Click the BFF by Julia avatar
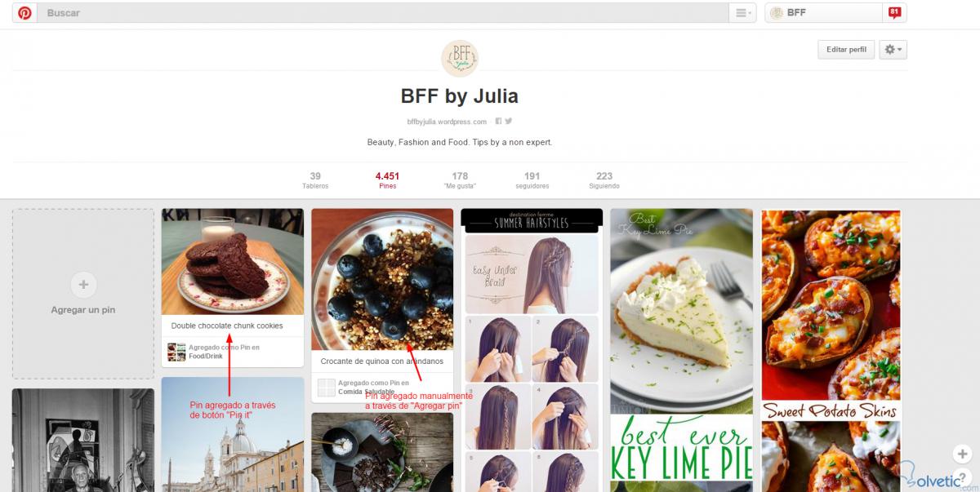 (x=460, y=59)
